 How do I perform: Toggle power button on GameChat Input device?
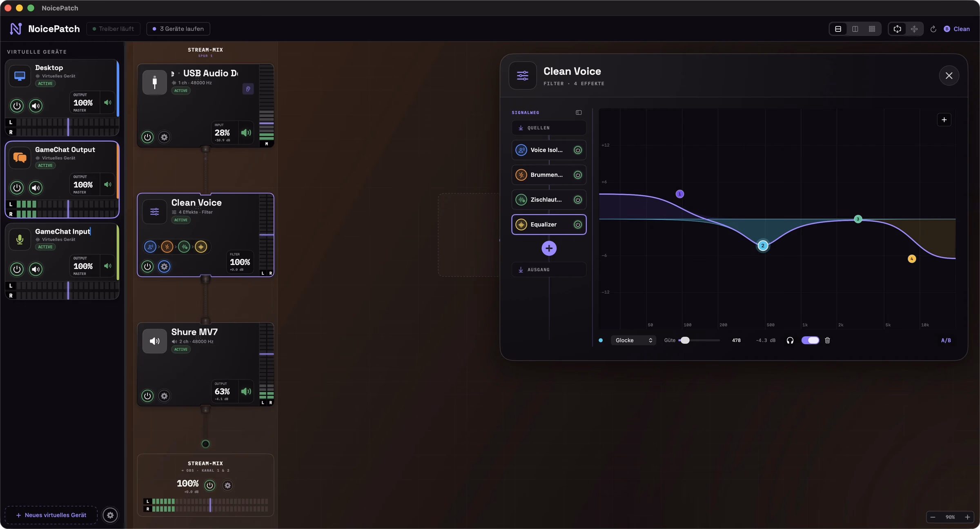17,269
